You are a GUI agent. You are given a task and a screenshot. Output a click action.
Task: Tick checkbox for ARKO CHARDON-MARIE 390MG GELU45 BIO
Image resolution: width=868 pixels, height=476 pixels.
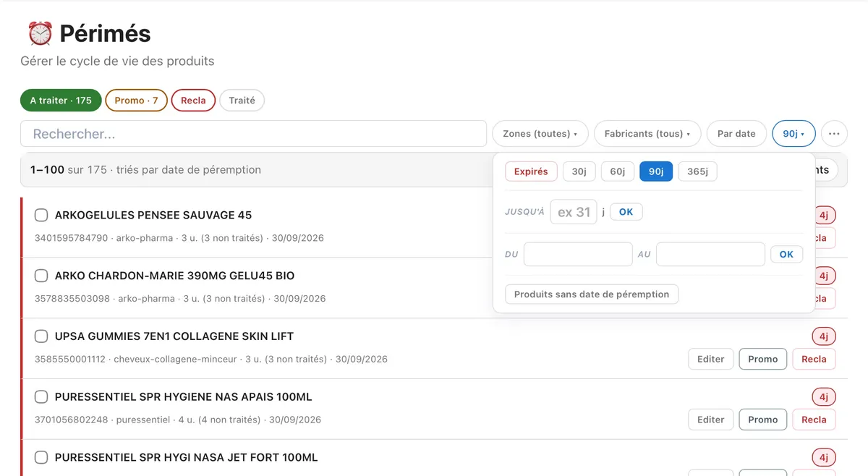pyautogui.click(x=41, y=276)
